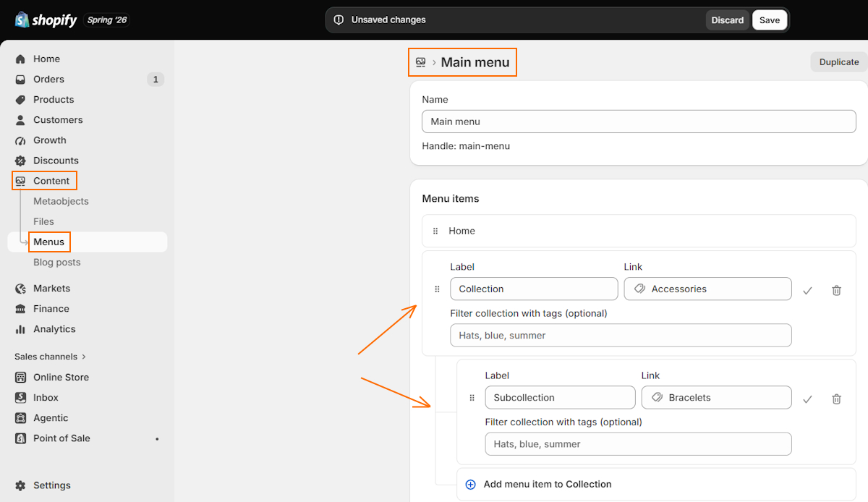The image size is (868, 502).
Task: Click the Markets globe icon
Action: [x=20, y=289]
